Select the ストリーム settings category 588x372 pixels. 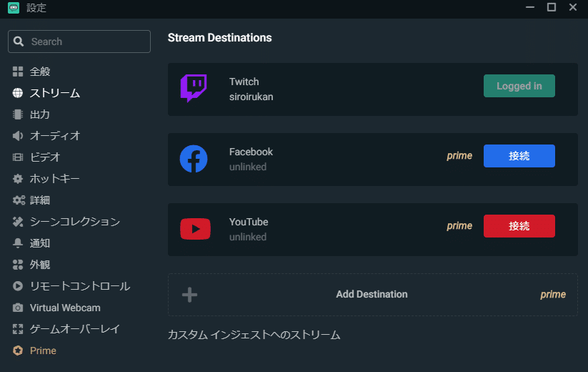(54, 93)
